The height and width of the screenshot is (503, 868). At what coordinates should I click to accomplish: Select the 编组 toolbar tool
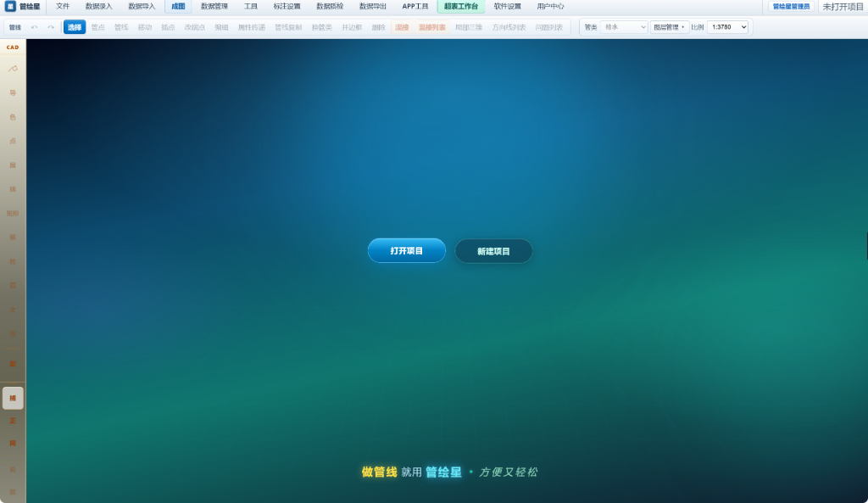(221, 27)
